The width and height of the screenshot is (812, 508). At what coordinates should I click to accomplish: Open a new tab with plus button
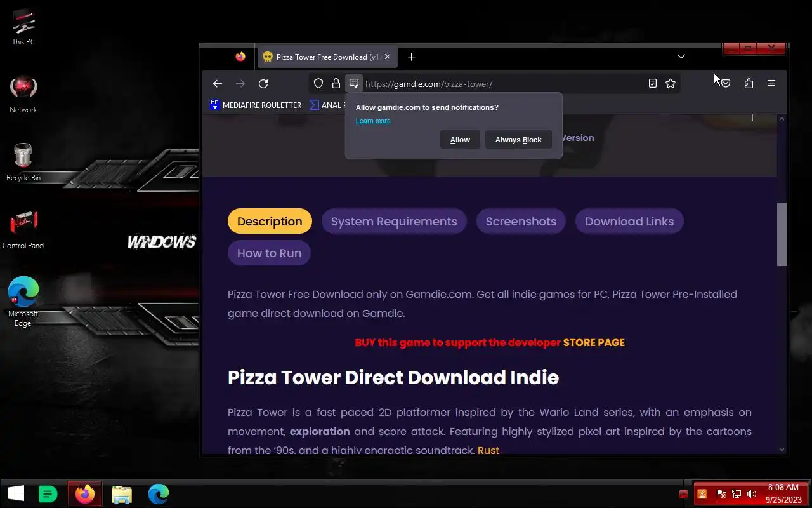(x=411, y=57)
